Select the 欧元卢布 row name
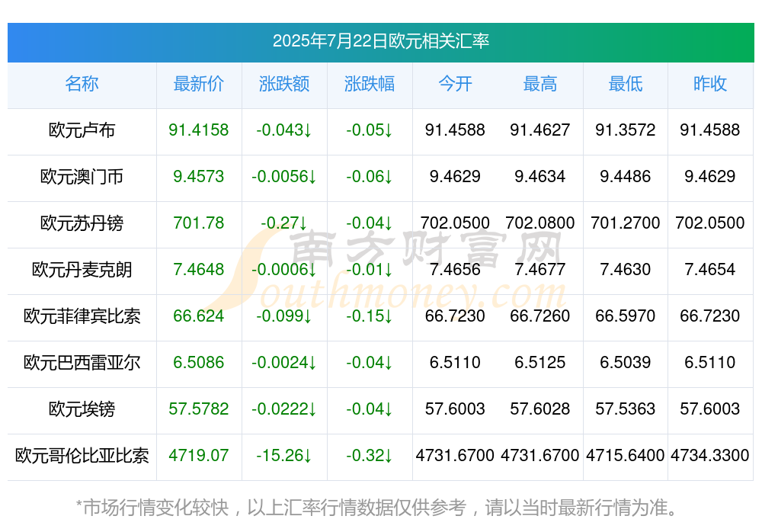The image size is (762, 532). [x=82, y=130]
